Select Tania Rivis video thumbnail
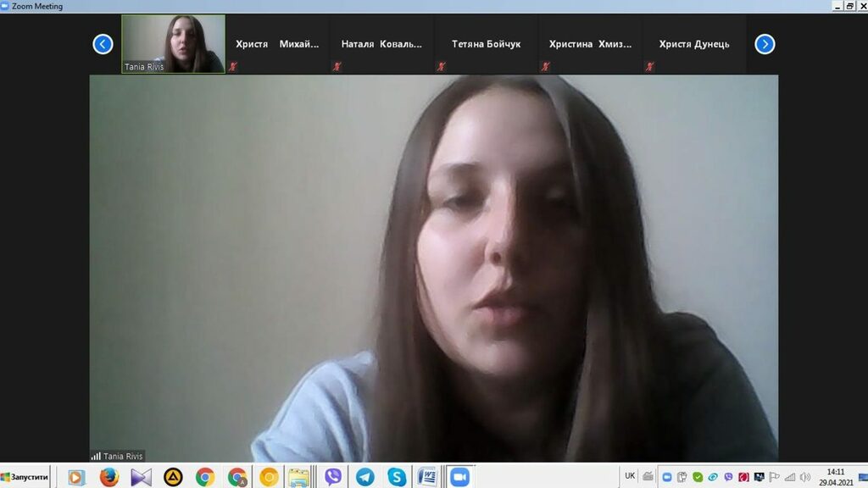This screenshot has width=868, height=488. pyautogui.click(x=174, y=43)
